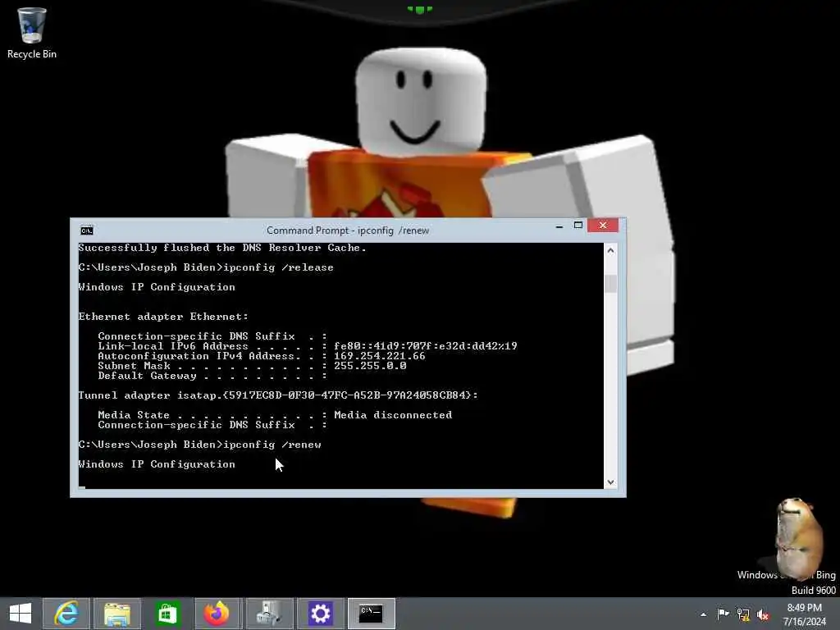Click the Command Prompt scroll up arrow
The image size is (840, 630).
click(610, 250)
